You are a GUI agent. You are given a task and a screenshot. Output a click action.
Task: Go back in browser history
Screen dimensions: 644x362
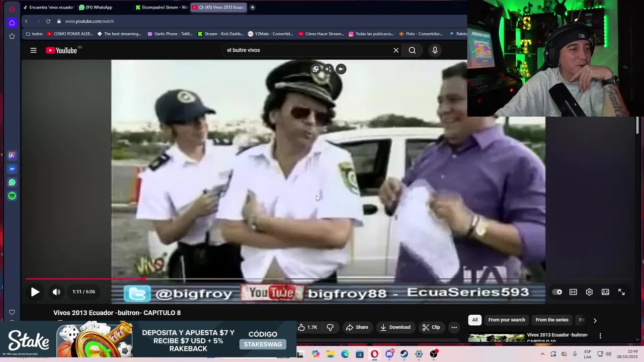click(x=26, y=21)
